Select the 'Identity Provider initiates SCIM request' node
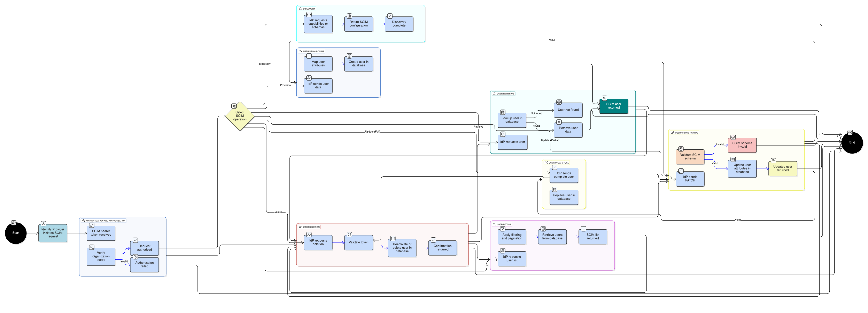The width and height of the screenshot is (868, 313). click(53, 233)
